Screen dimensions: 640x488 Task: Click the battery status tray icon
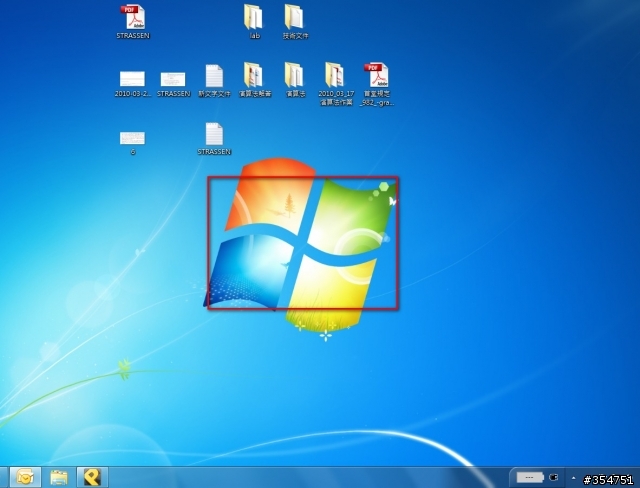(530, 477)
